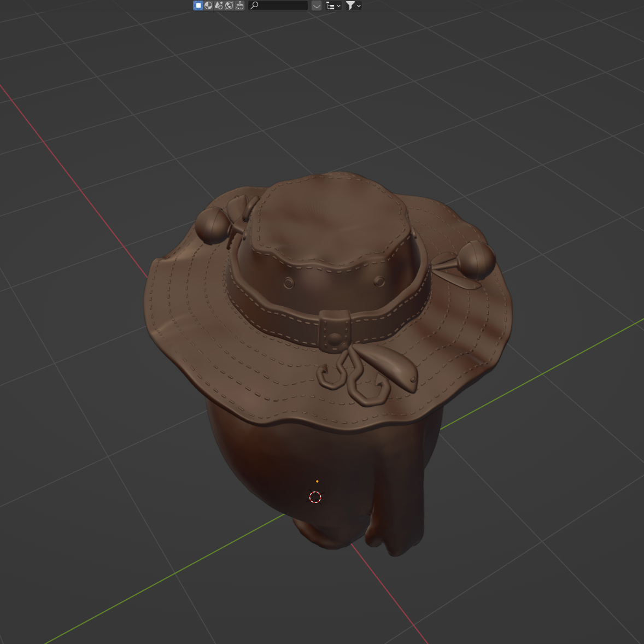Click the magnifying glass search icon

(x=254, y=5)
